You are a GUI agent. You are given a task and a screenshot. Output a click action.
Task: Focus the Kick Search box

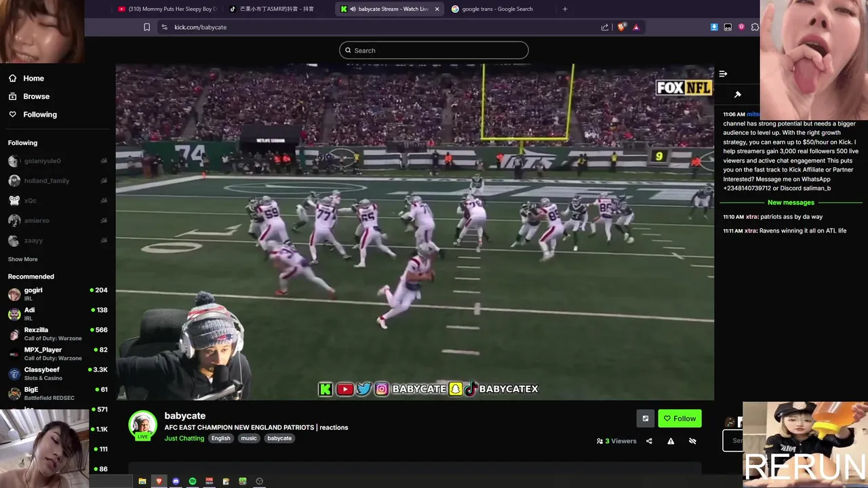click(434, 50)
